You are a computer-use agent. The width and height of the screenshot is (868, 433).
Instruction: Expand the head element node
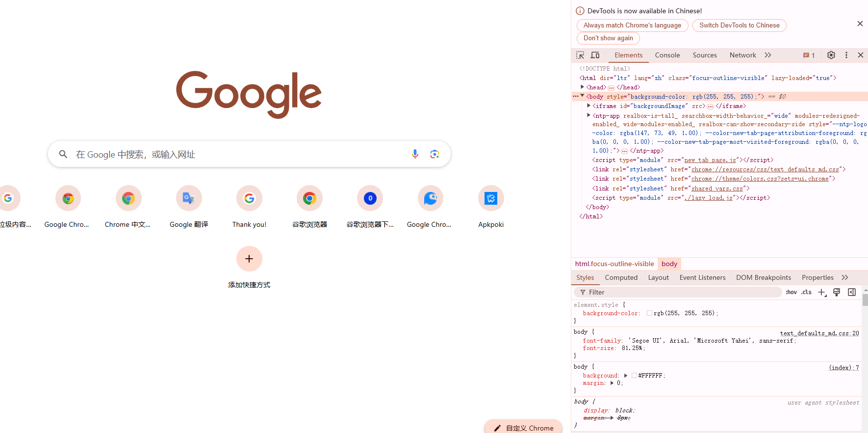point(583,87)
